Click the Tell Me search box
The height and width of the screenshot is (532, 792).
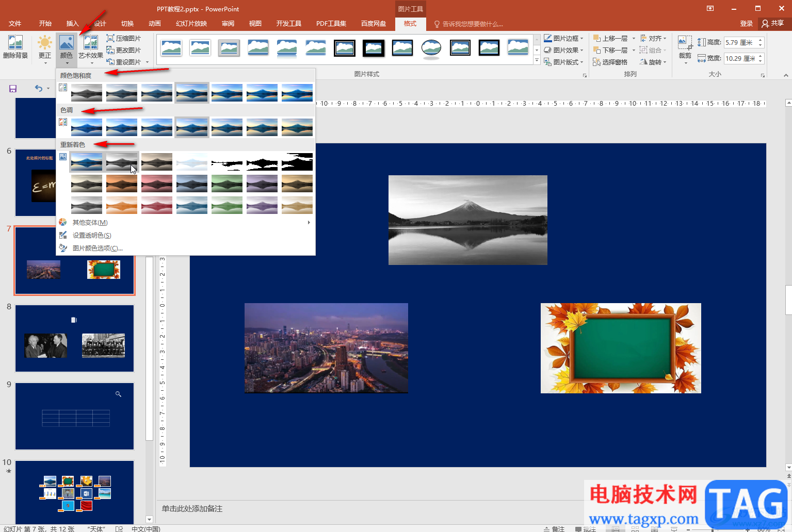coord(468,24)
